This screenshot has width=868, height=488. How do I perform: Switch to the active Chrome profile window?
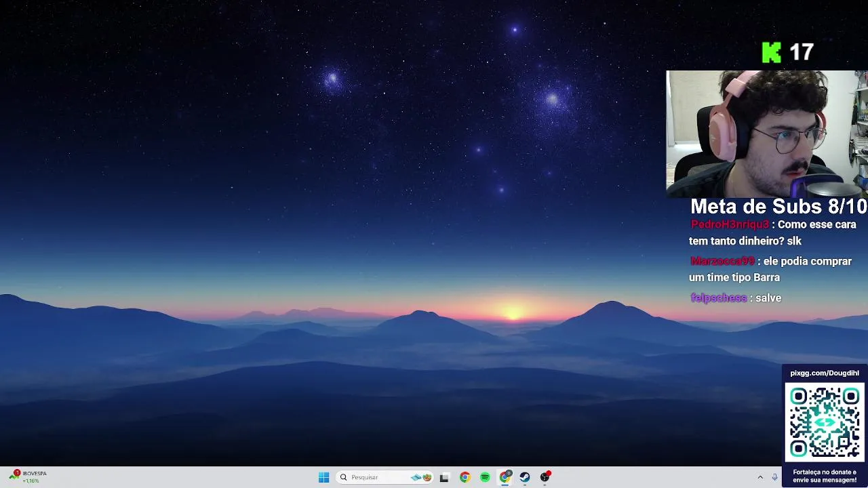[505, 477]
